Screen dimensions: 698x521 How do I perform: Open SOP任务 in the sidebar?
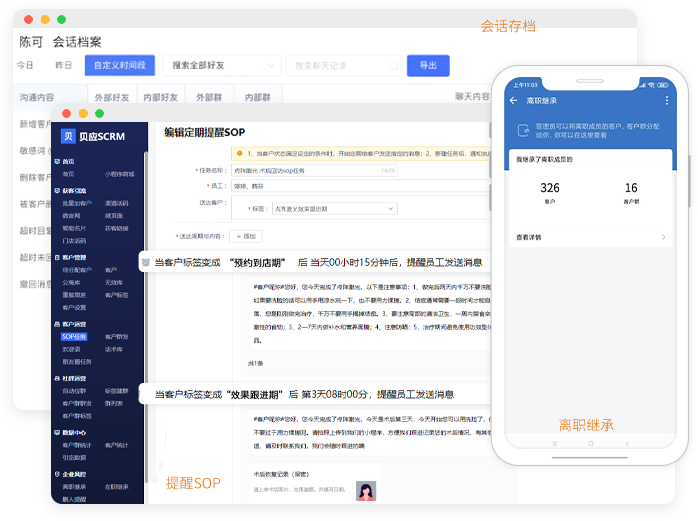point(75,337)
